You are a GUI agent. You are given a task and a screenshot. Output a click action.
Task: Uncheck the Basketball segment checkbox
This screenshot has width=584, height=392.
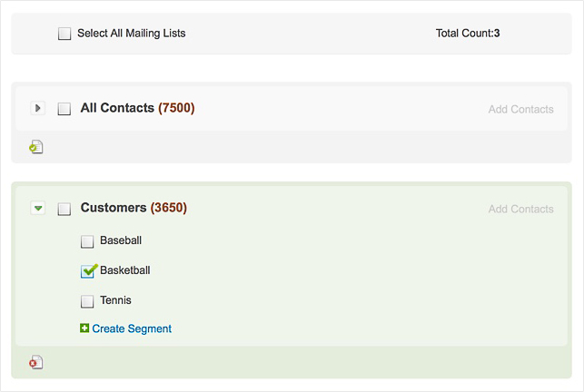(x=87, y=271)
